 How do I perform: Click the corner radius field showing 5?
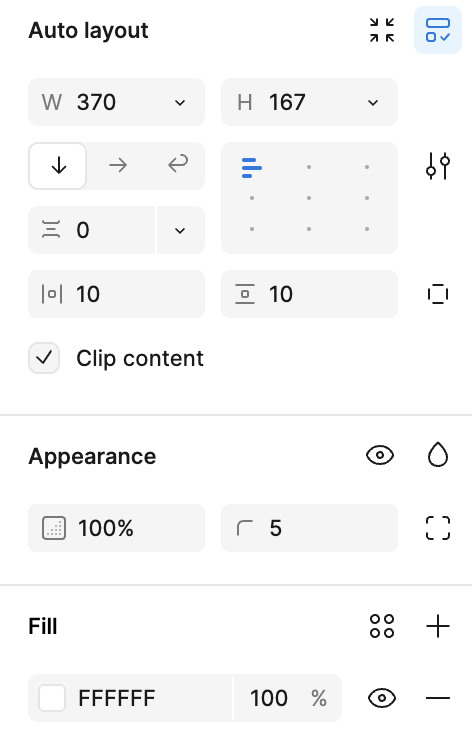point(309,528)
